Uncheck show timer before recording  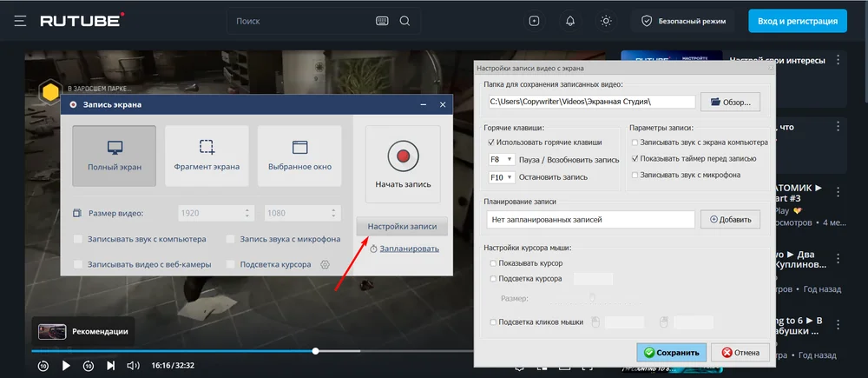click(x=635, y=159)
